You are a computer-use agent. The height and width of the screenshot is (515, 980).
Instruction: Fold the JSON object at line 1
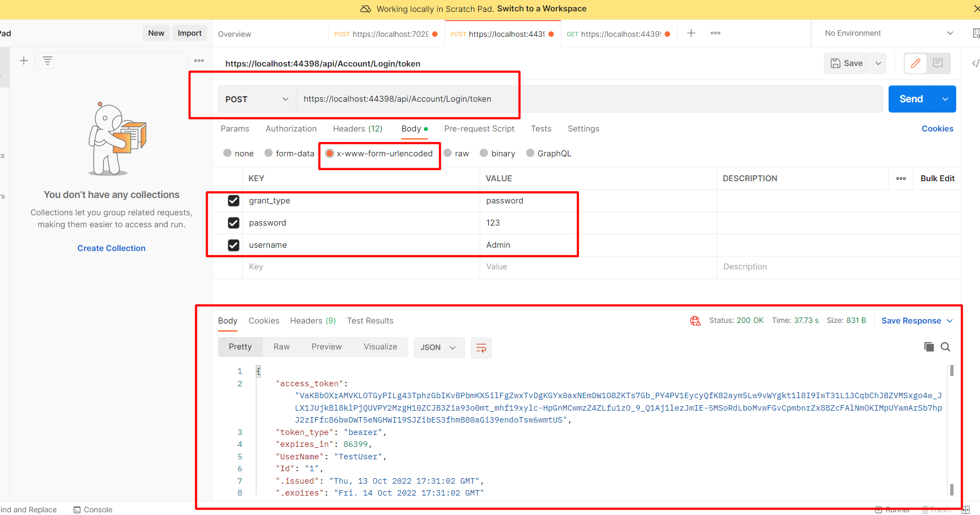[259, 371]
